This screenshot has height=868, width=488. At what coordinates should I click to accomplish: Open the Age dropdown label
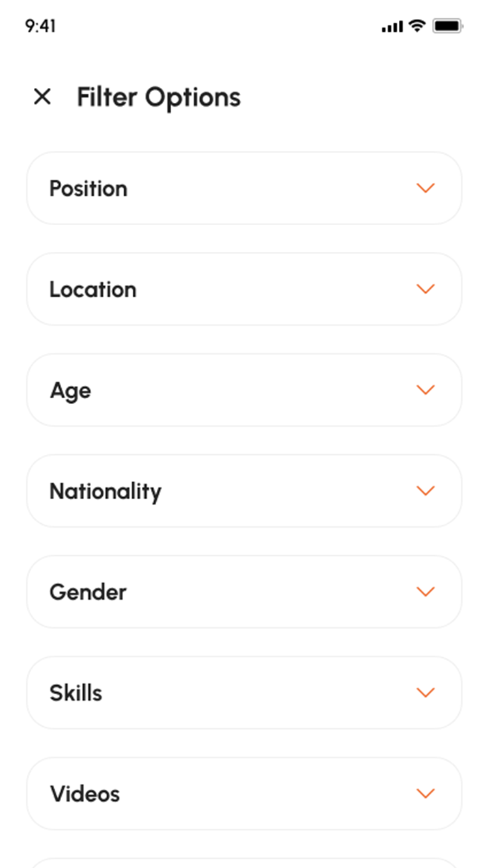tap(70, 391)
